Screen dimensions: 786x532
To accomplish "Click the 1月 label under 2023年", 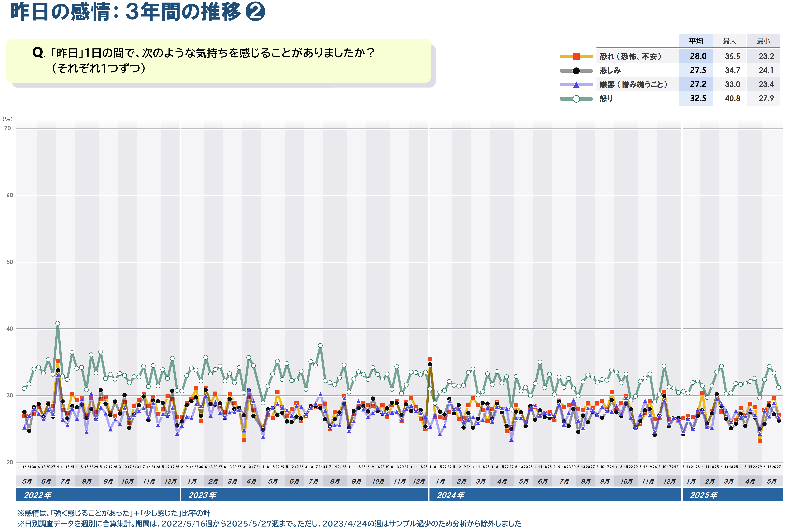I will pyautogui.click(x=191, y=481).
